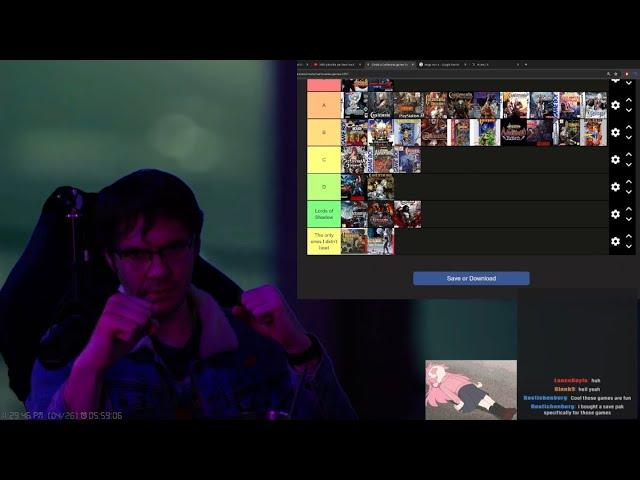Image resolution: width=640 pixels, height=480 pixels.
Task: Click the orange A tier label
Action: pyautogui.click(x=324, y=105)
